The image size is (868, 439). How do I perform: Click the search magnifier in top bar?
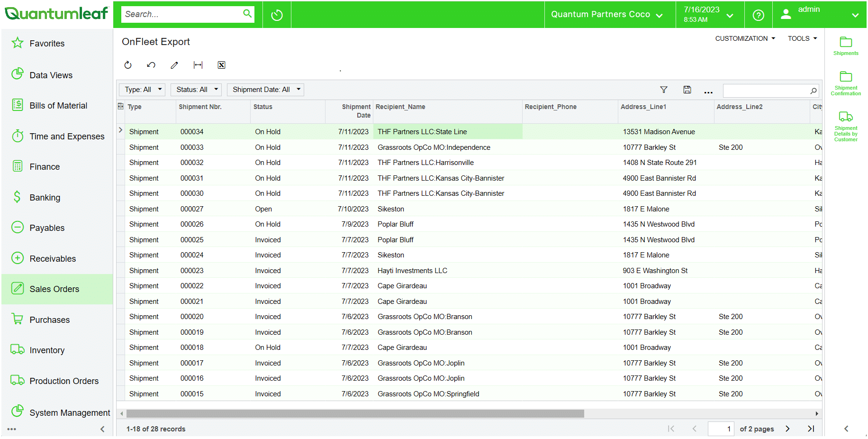(x=247, y=14)
